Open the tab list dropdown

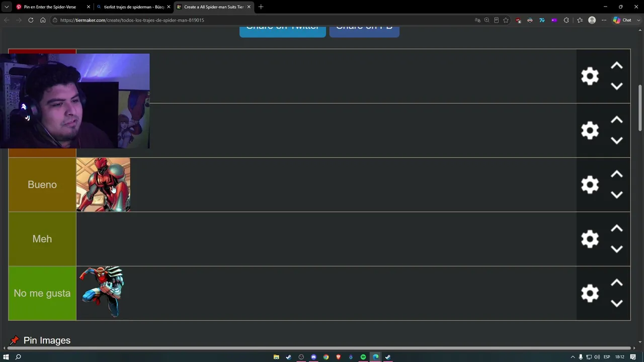[x=7, y=7]
